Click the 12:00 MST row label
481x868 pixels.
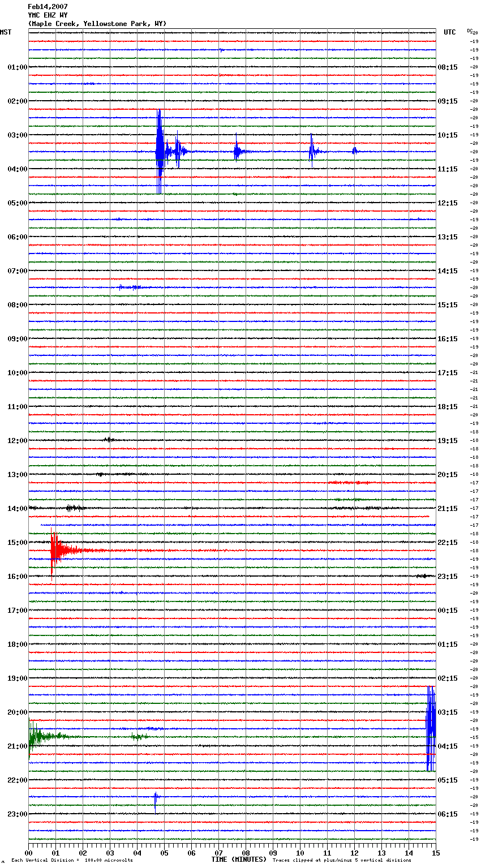(18, 441)
